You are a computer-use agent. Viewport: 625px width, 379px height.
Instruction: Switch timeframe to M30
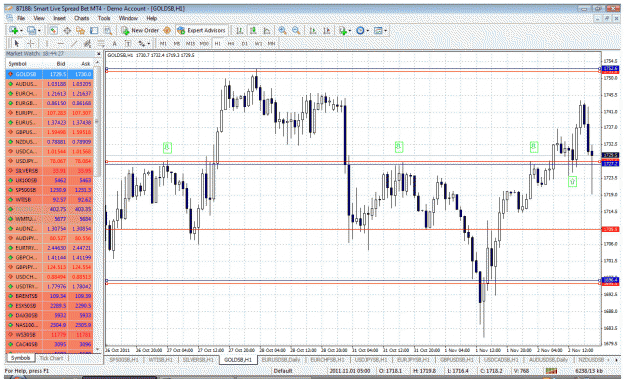pos(204,43)
